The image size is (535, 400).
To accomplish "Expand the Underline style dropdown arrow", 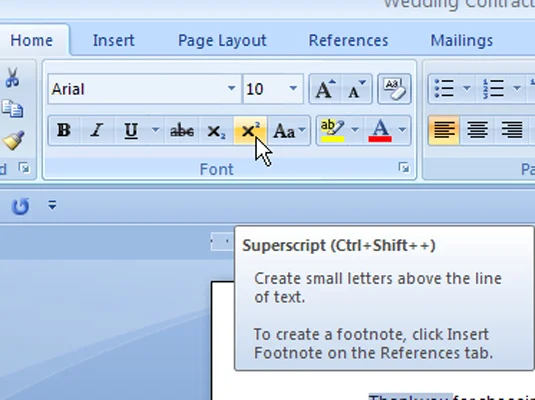I will pyautogui.click(x=155, y=130).
